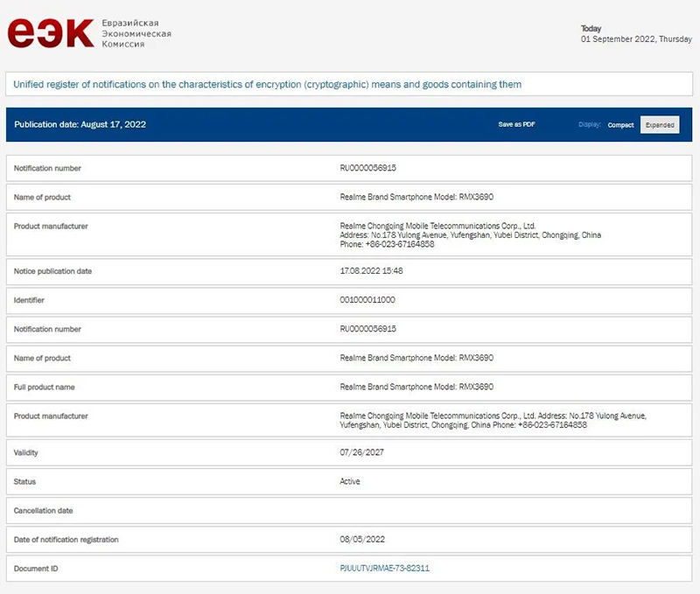Open the PJUUTVJRMAE-73-82311 document link
The height and width of the screenshot is (594, 700).
(x=384, y=568)
